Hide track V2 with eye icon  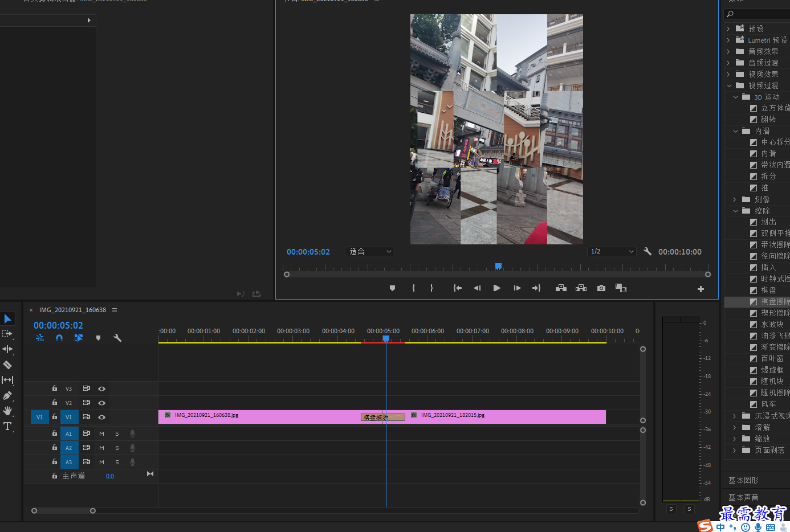[x=101, y=403]
